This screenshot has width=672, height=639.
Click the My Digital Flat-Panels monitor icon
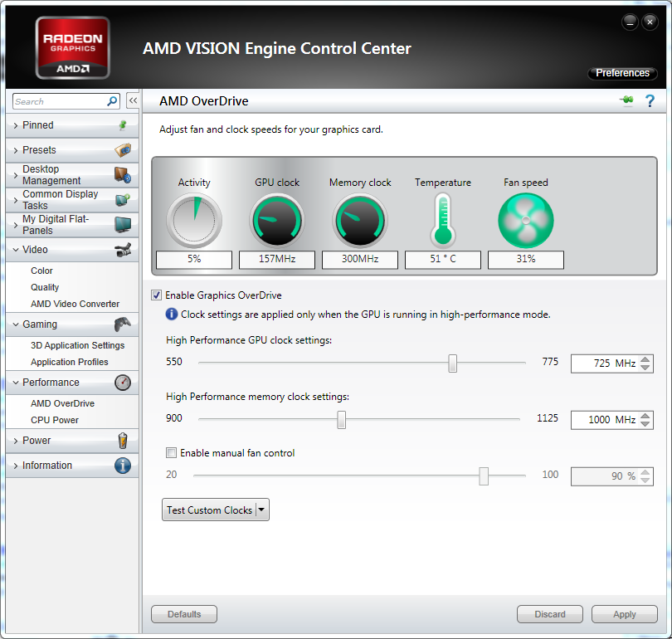point(123,225)
